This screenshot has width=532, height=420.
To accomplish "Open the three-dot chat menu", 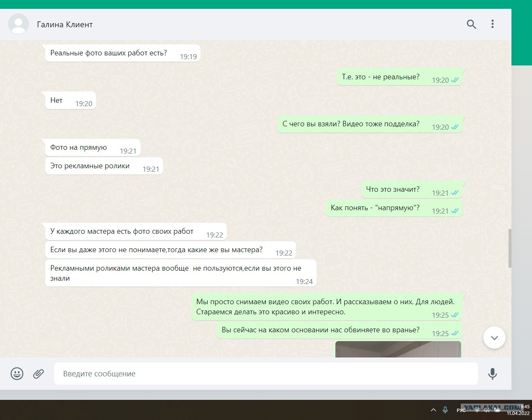I will click(x=493, y=24).
